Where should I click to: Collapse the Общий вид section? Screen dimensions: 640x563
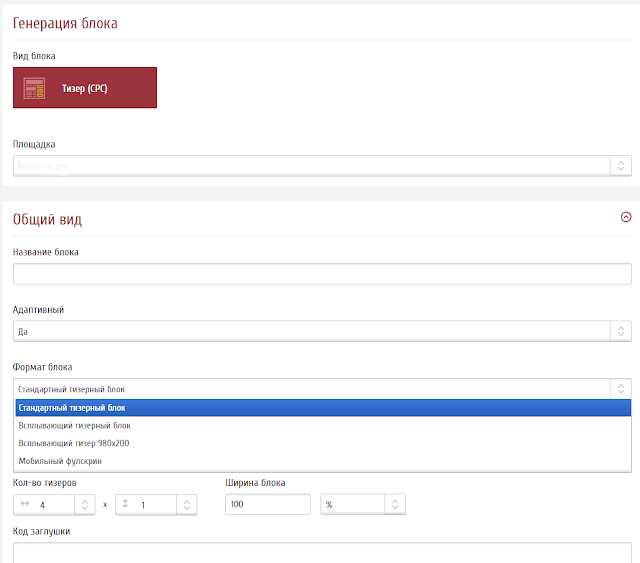pos(626,217)
